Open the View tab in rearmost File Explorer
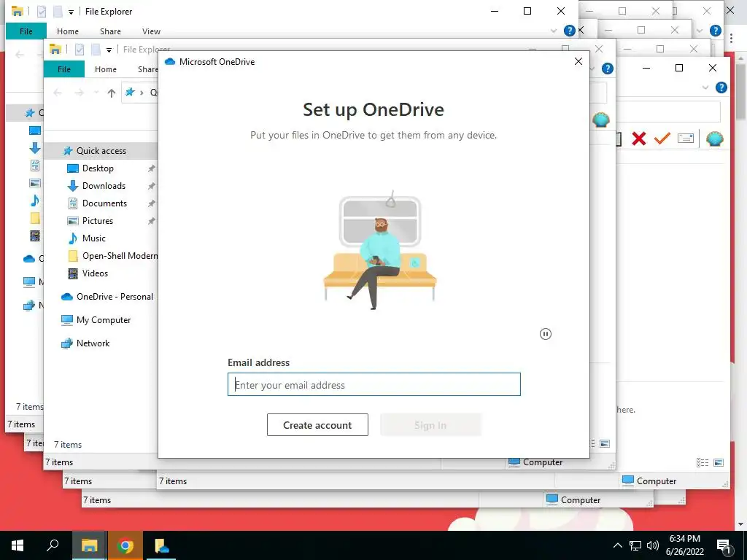This screenshot has height=560, width=747. 151,31
